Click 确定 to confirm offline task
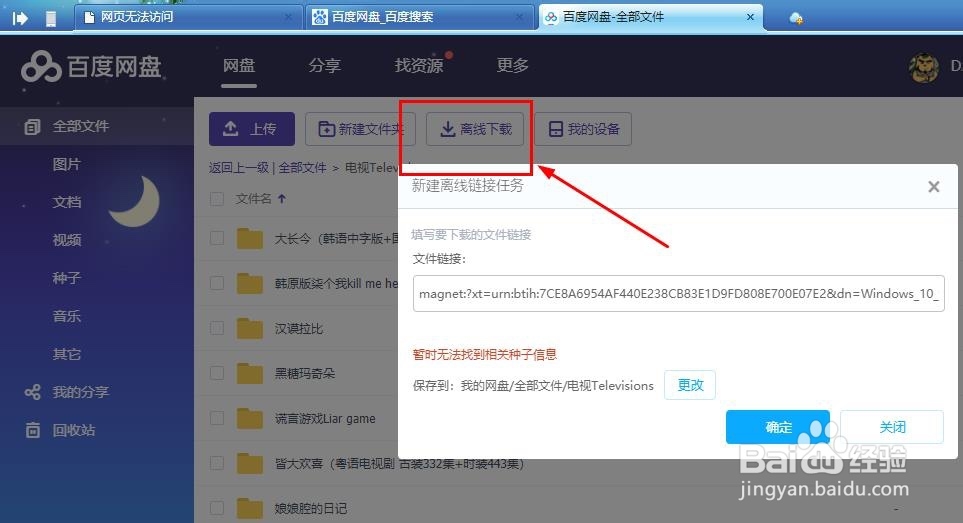Viewport: 963px width, 523px height. 778,427
